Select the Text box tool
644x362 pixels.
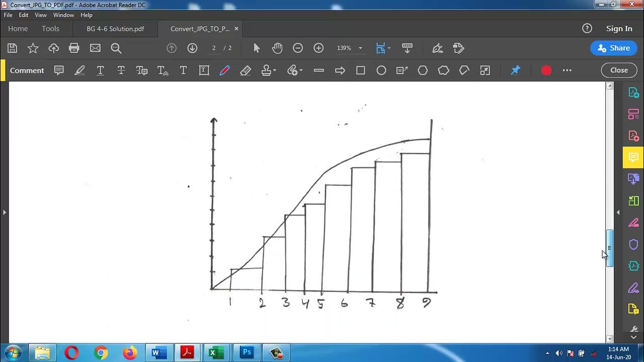204,70
